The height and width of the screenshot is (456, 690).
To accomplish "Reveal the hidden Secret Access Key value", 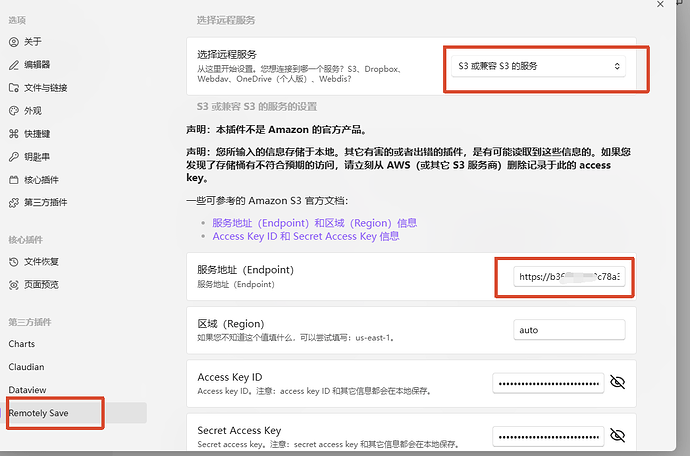I will 617,435.
